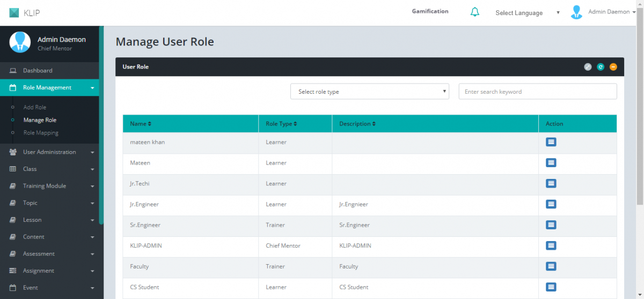Click the search keyword input field
The width and height of the screenshot is (644, 299).
tap(537, 92)
